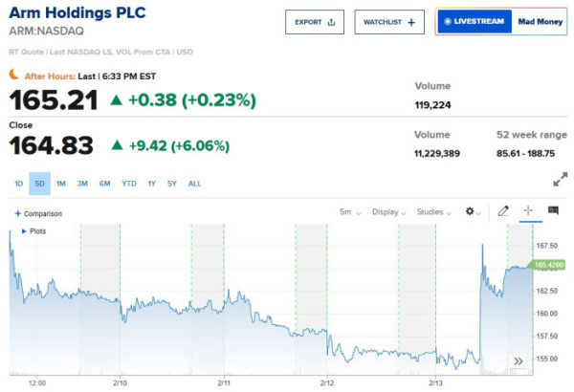The image size is (574, 392).
Task: Click the WATCHLIST add button
Action: point(389,22)
